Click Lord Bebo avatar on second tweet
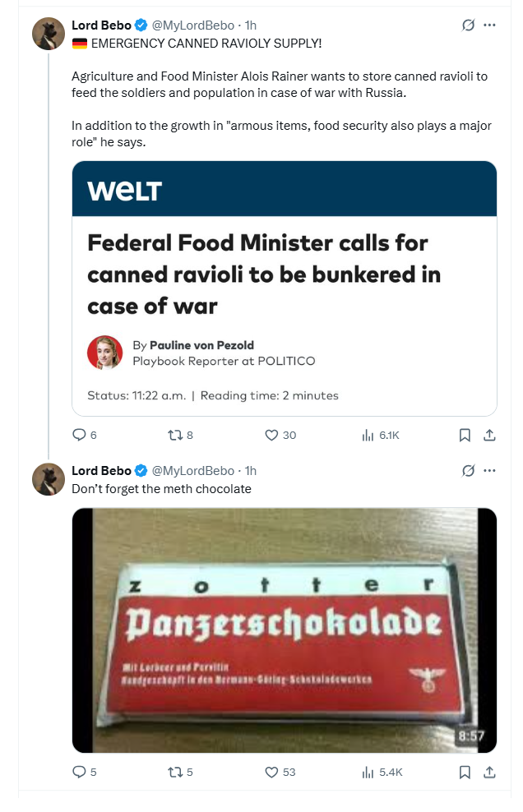 49,479
